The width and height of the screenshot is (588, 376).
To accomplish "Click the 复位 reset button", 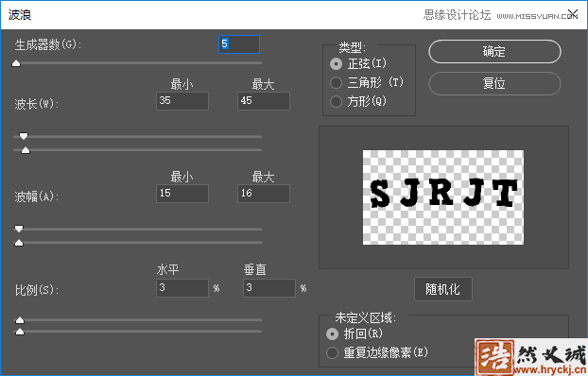I will tap(494, 83).
